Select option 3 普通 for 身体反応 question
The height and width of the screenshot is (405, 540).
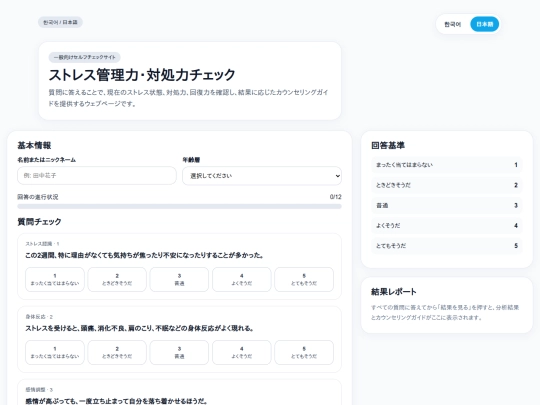(179, 352)
